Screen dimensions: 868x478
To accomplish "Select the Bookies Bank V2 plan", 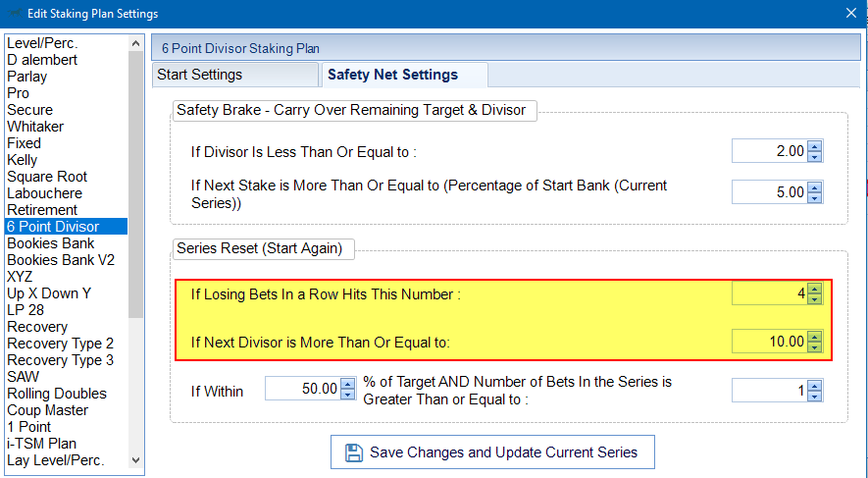I will [61, 260].
